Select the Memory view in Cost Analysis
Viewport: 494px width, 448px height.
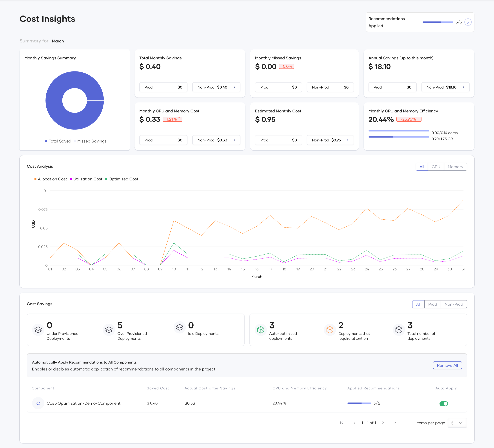click(455, 167)
